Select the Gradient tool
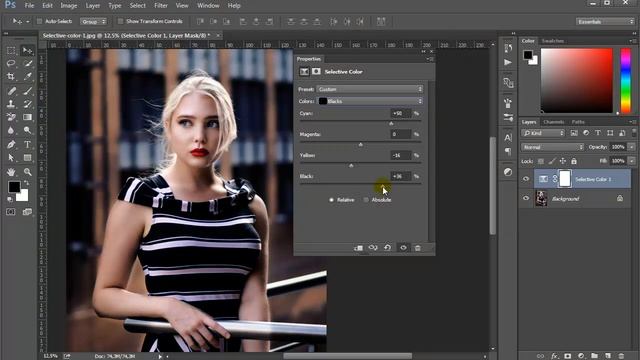Screen dimensions: 640x360 click(x=27, y=117)
